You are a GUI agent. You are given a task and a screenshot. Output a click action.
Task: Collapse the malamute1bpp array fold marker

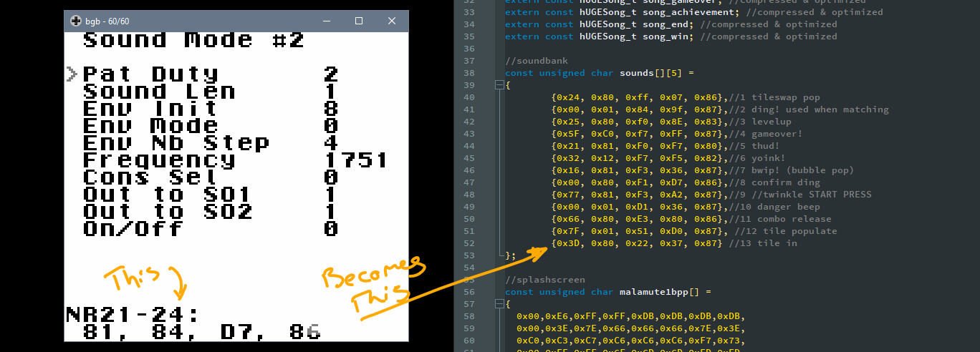[x=499, y=304]
